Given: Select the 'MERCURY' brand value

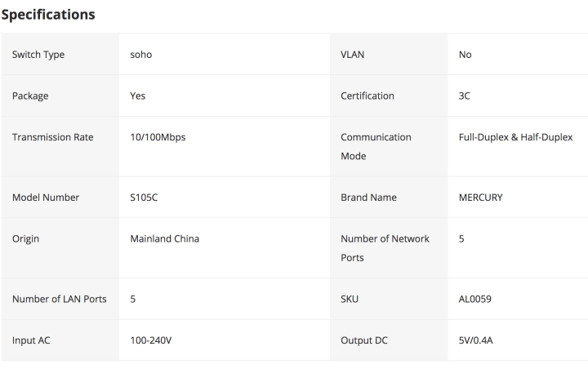Looking at the screenshot, I should 480,198.
